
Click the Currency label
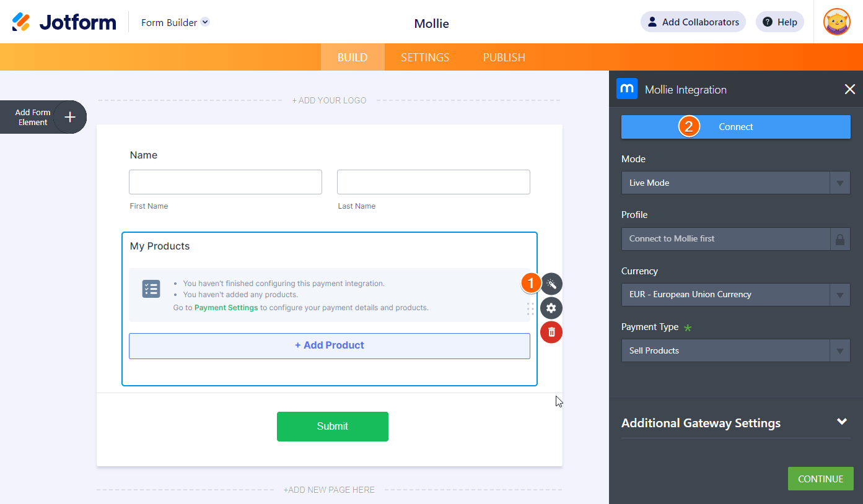tap(639, 271)
